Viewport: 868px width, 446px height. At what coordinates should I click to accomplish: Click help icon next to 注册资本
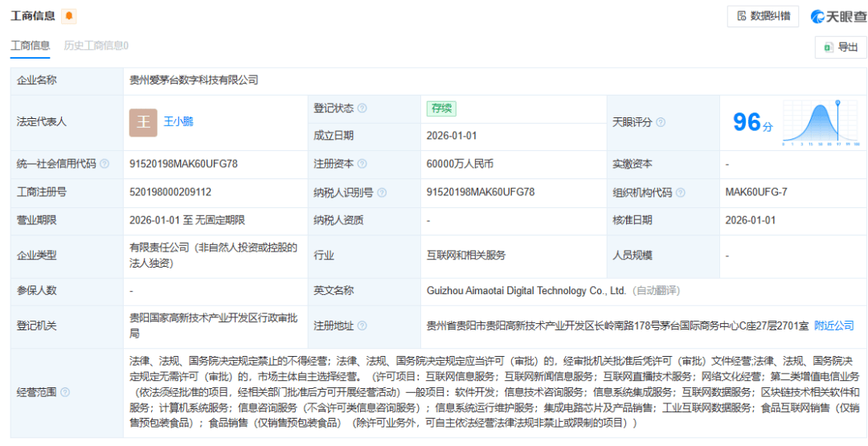pos(362,164)
